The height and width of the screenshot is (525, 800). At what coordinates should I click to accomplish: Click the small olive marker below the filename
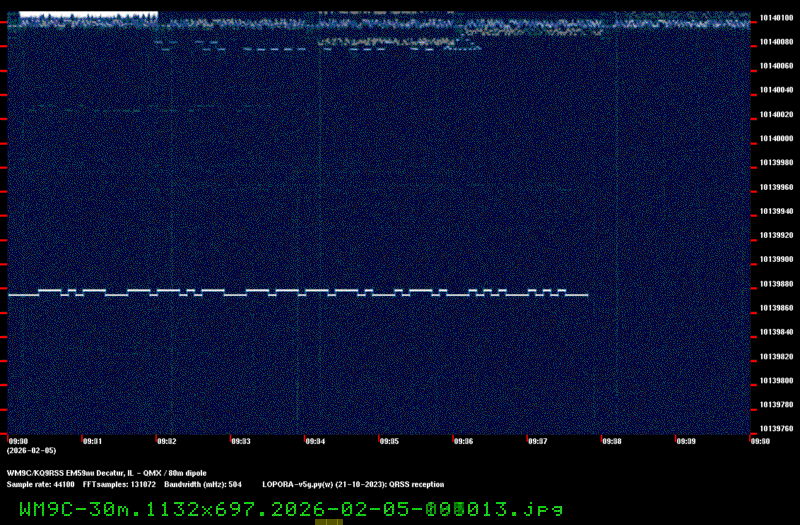(329, 521)
